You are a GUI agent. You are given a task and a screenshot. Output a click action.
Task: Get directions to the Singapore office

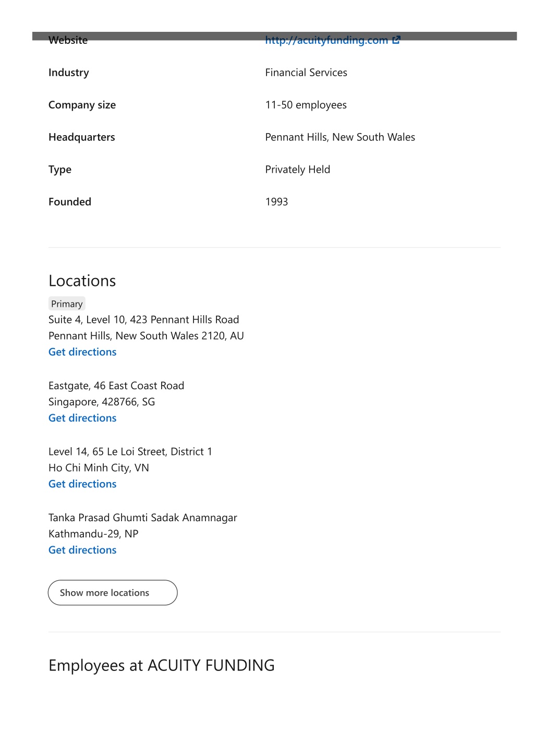[x=82, y=418]
